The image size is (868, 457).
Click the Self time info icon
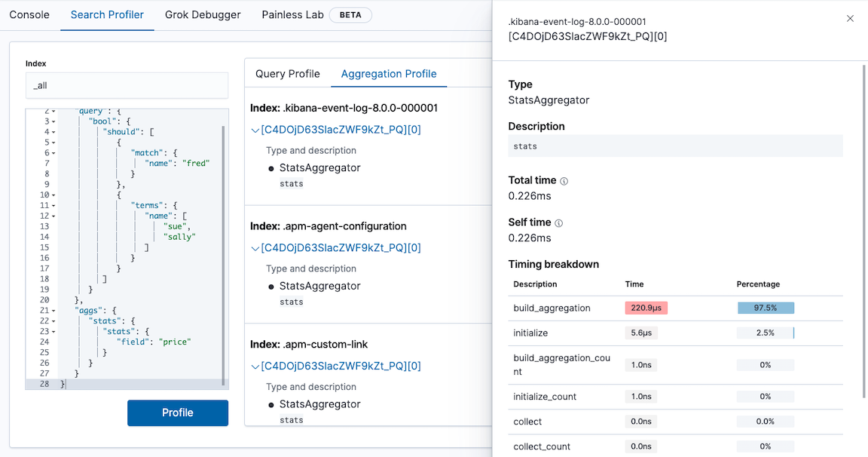click(x=559, y=223)
